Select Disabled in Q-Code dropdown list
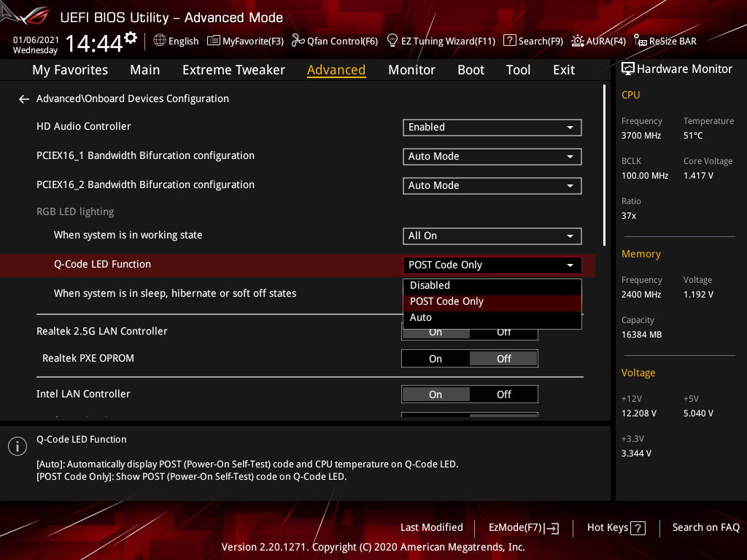This screenshot has width=747, height=560. click(492, 286)
